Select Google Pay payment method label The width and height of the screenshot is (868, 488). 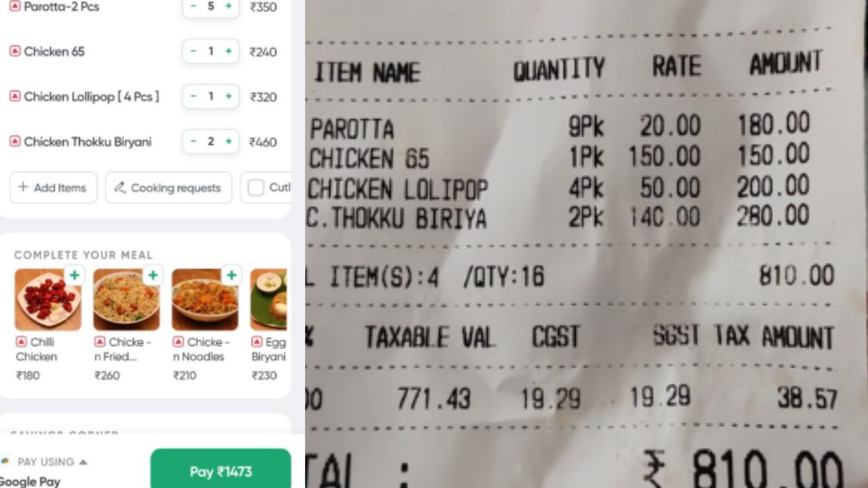pos(30,481)
